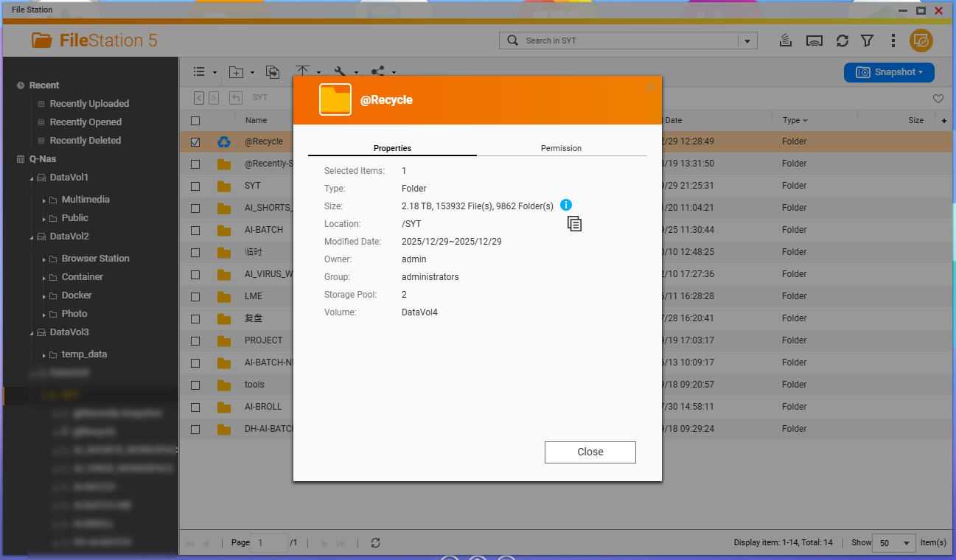This screenshot has width=956, height=560.
Task: Click the refresh icon in top header
Action: pyautogui.click(x=842, y=41)
